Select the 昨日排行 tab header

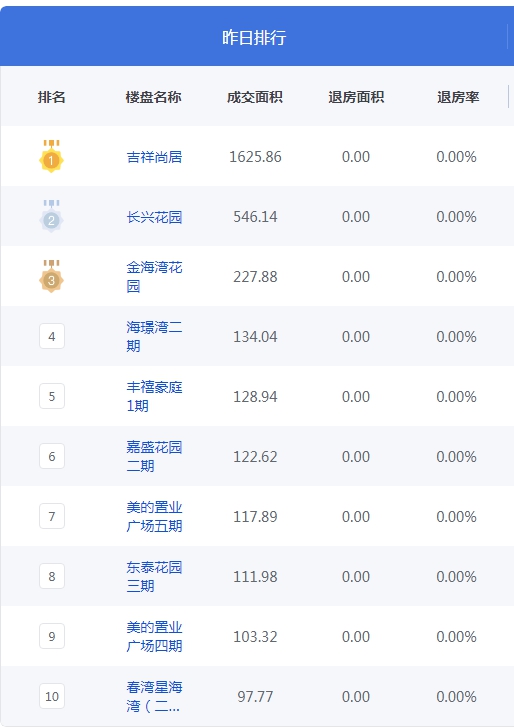pyautogui.click(x=254, y=36)
